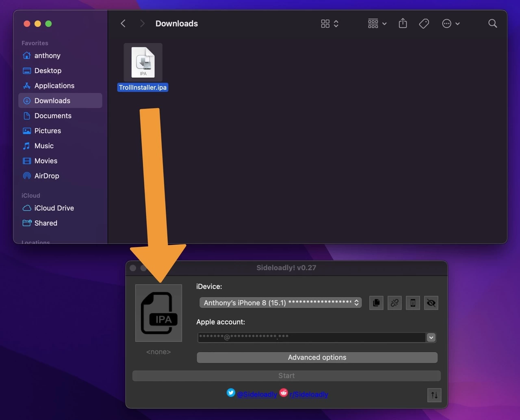
Task: Toggle anonymized info with the crossed-eye icon
Action: click(x=431, y=303)
